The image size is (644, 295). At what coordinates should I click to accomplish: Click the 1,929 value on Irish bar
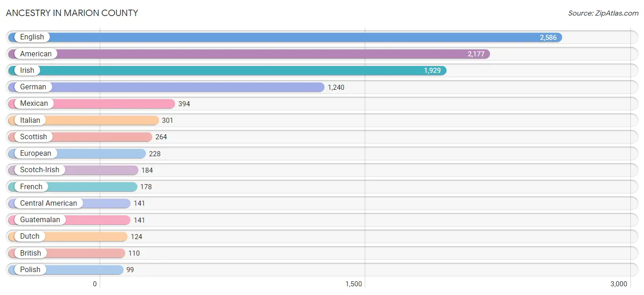coord(432,71)
